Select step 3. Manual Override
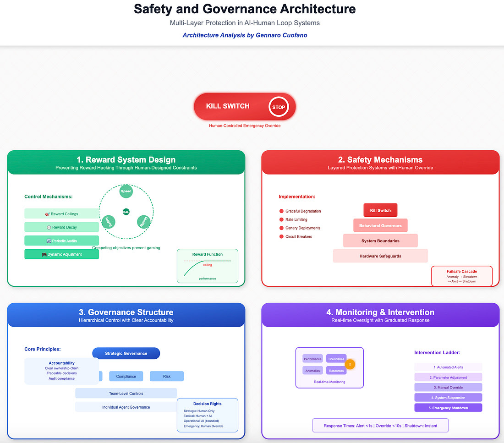Screen dimensions: 504x443 click(x=448, y=388)
